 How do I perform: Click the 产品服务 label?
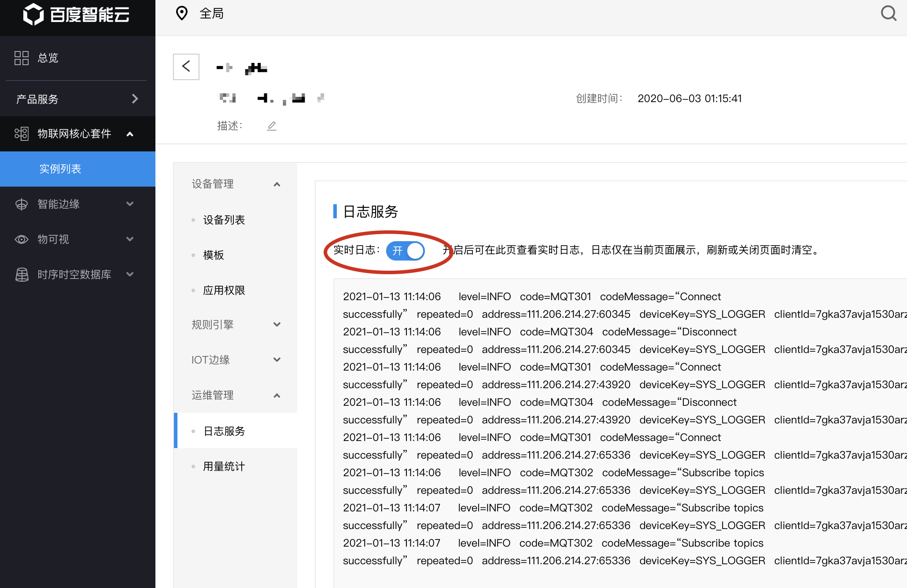click(37, 99)
